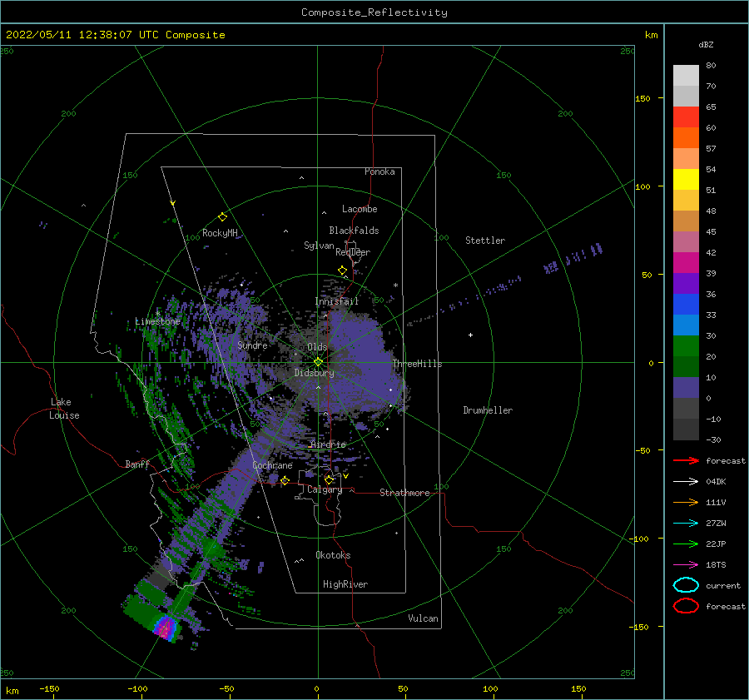The image size is (749, 700).
Task: Select the pink 45 dBZ color swatch
Action: (686, 241)
